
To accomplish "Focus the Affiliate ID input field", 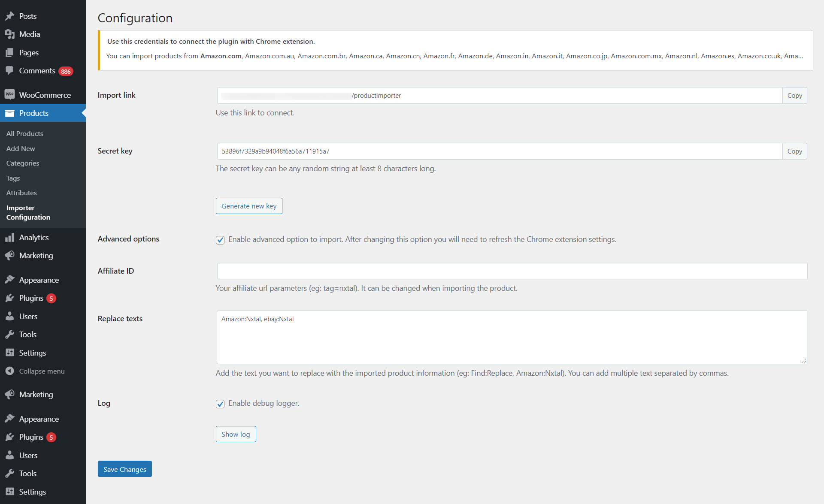I will coord(512,271).
